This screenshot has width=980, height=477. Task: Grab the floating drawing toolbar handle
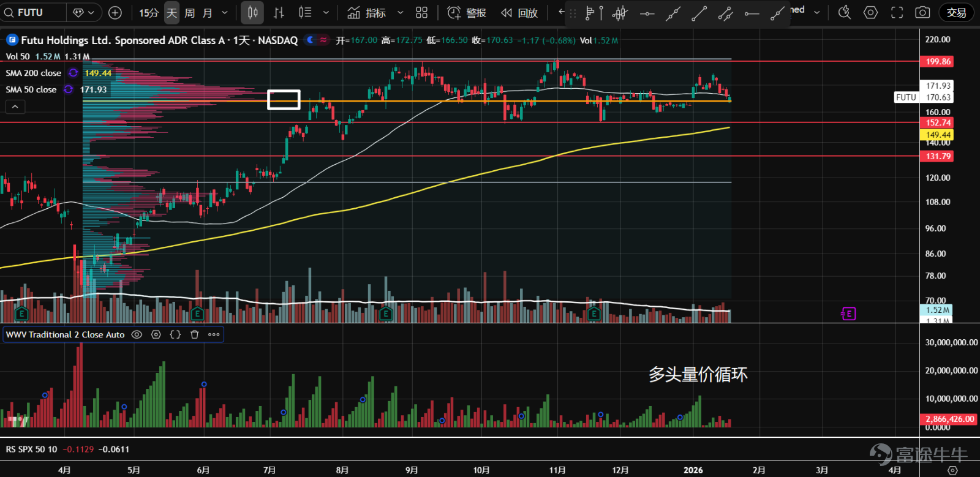pos(573,13)
